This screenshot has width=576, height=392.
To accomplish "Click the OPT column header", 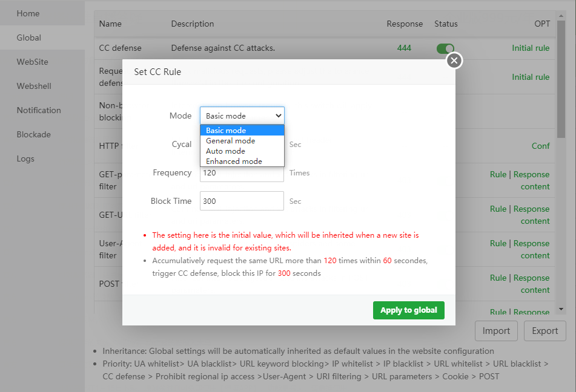I will click(542, 24).
